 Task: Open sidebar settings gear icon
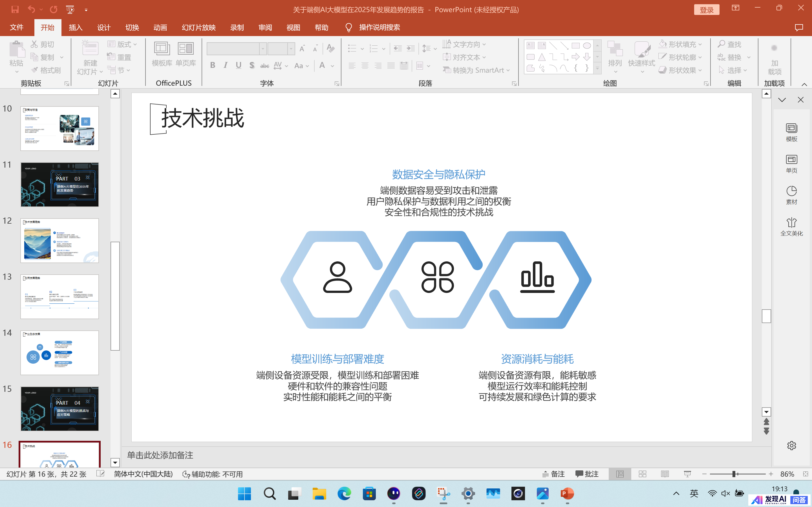coord(791,446)
